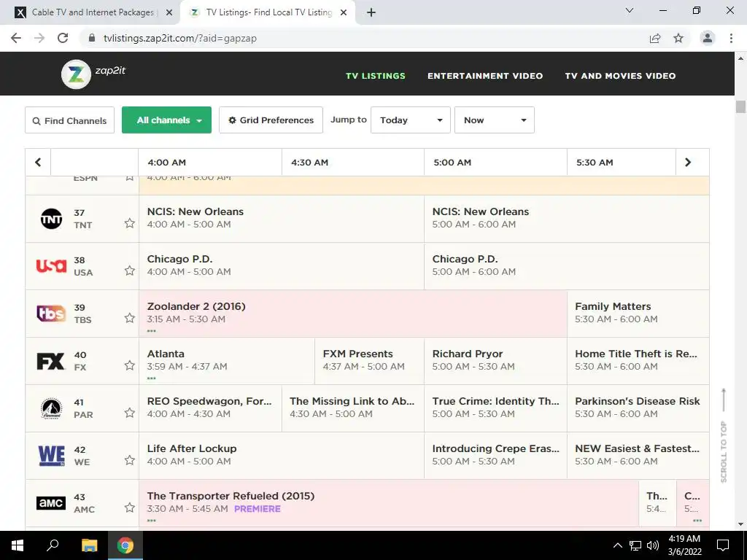
Task: Open Chrome three-dot menu
Action: (731, 38)
